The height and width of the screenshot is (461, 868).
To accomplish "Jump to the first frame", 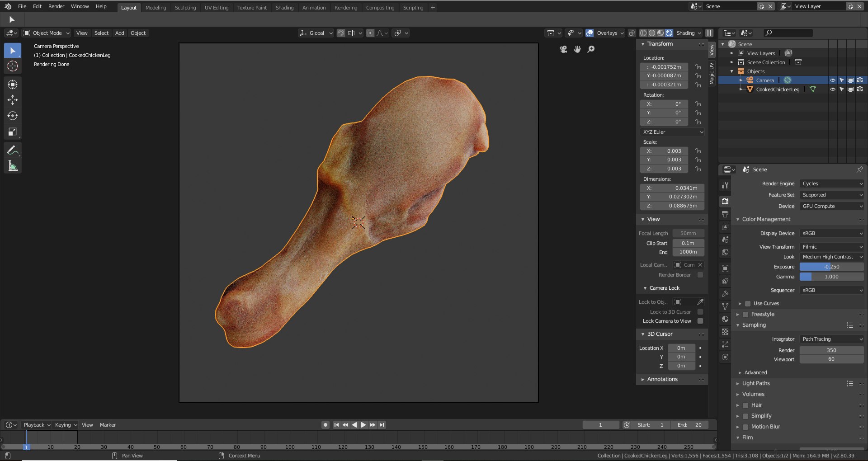I will pyautogui.click(x=336, y=425).
